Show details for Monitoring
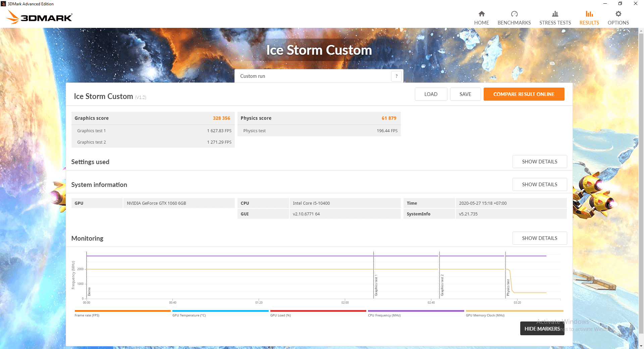Image resolution: width=644 pixels, height=349 pixels. point(540,238)
